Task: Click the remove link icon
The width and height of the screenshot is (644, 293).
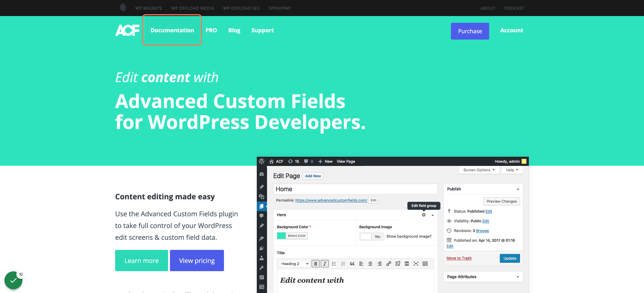Action: pos(398,264)
